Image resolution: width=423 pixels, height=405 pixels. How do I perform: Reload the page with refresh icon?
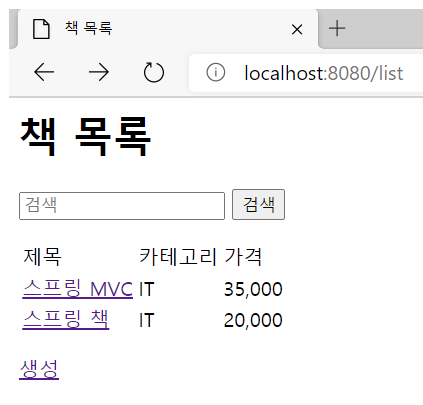154,72
